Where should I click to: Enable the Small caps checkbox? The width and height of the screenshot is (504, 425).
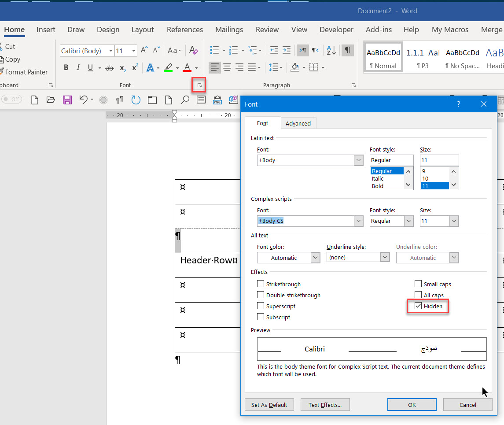coord(418,284)
